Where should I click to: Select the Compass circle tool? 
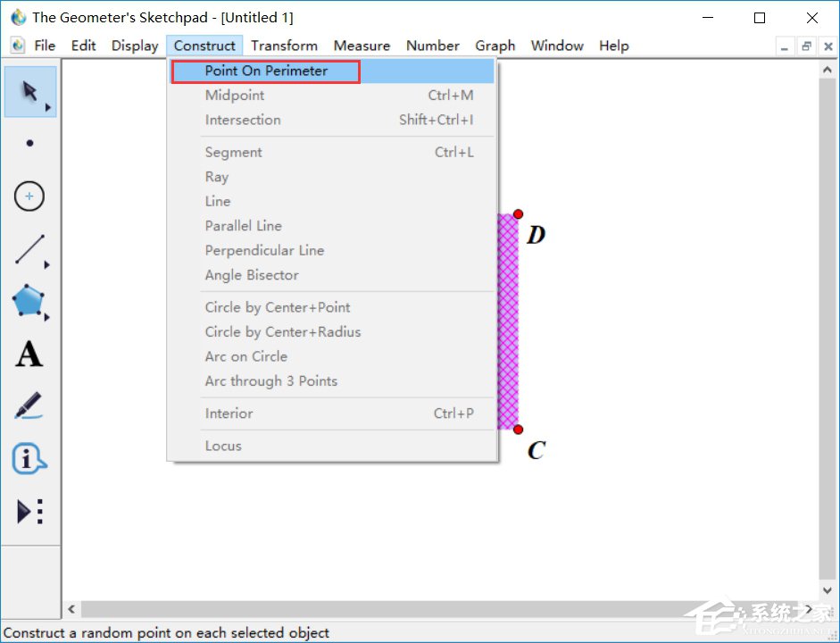[29, 196]
